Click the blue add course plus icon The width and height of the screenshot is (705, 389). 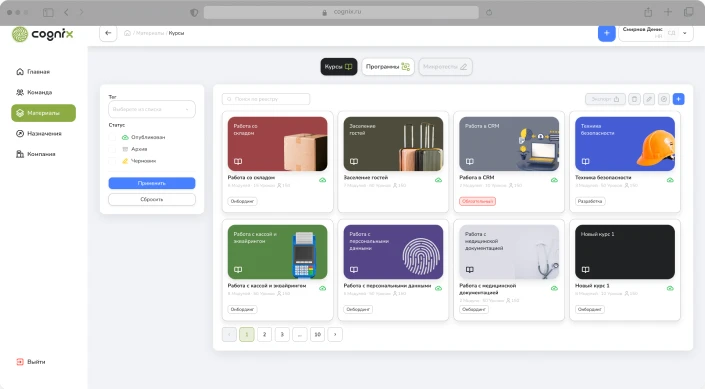(678, 99)
